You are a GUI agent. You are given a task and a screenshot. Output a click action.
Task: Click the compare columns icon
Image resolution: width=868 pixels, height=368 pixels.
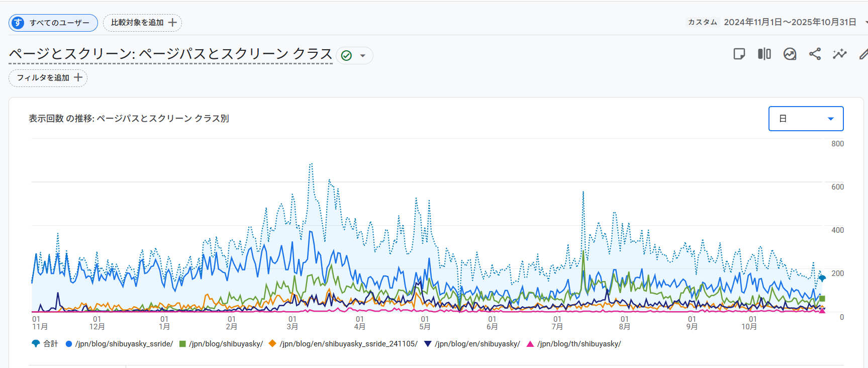[764, 54]
